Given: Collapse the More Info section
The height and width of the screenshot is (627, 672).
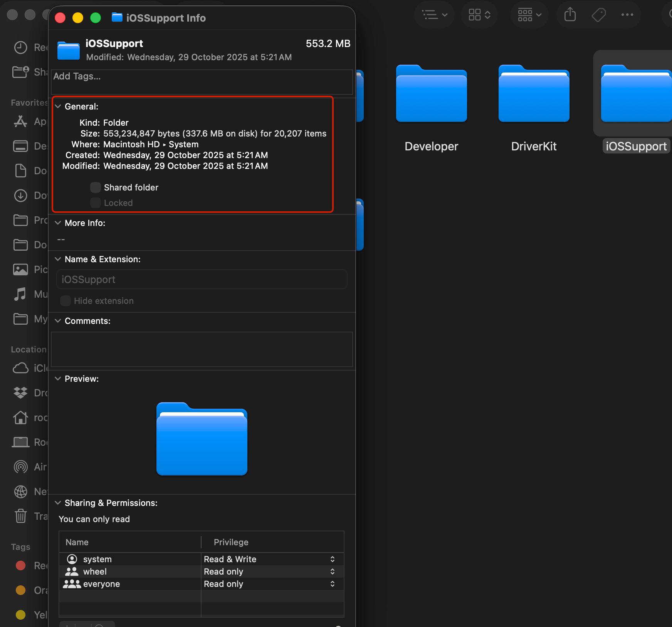Looking at the screenshot, I should (58, 223).
